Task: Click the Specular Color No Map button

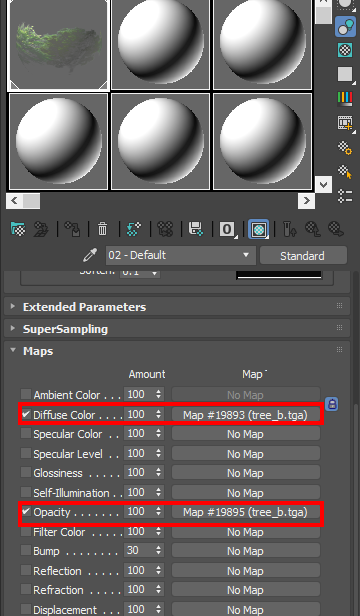Action: pyautogui.click(x=246, y=434)
